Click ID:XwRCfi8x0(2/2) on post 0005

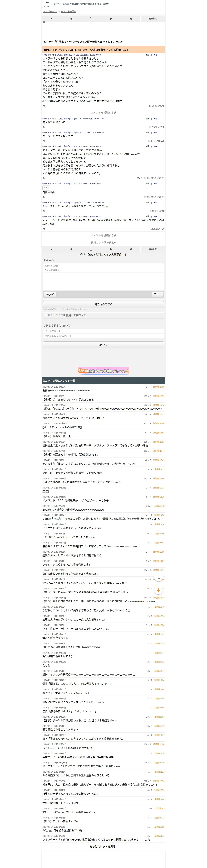154,197
